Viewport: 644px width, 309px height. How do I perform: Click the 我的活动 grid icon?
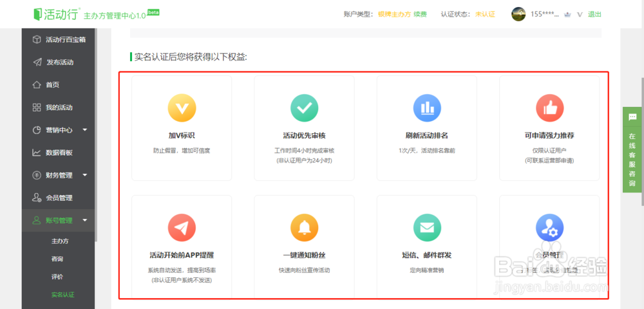point(37,108)
